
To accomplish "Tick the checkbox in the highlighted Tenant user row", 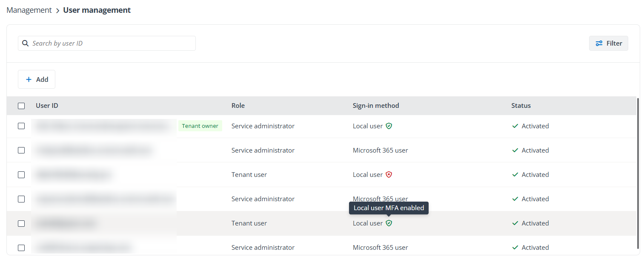I will click(x=21, y=223).
